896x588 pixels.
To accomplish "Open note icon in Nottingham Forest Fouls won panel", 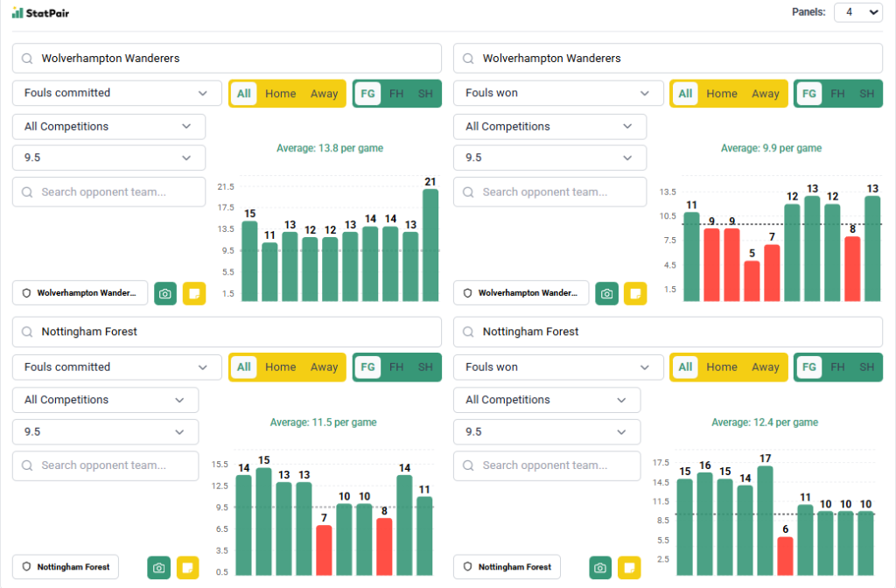I will 629,567.
